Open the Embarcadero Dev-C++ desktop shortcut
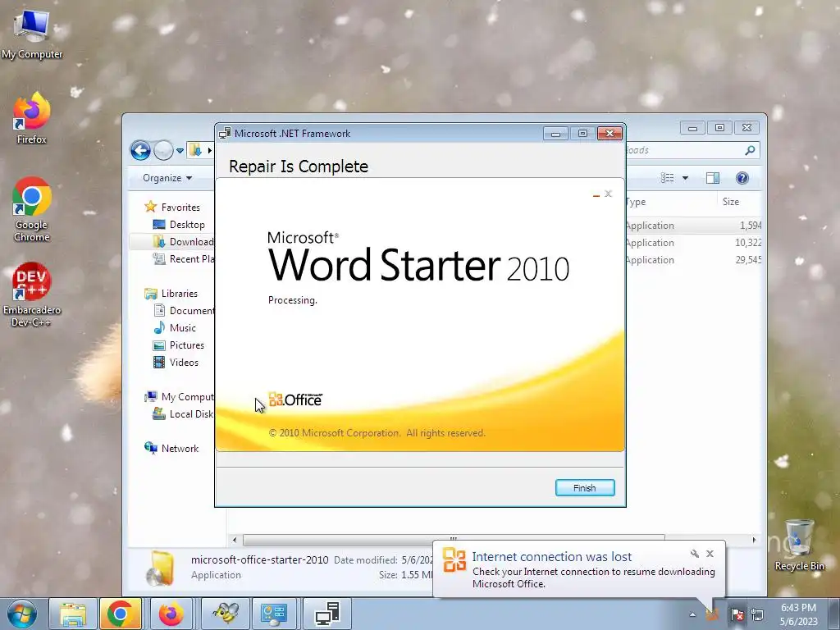This screenshot has width=840, height=630. coord(32,294)
